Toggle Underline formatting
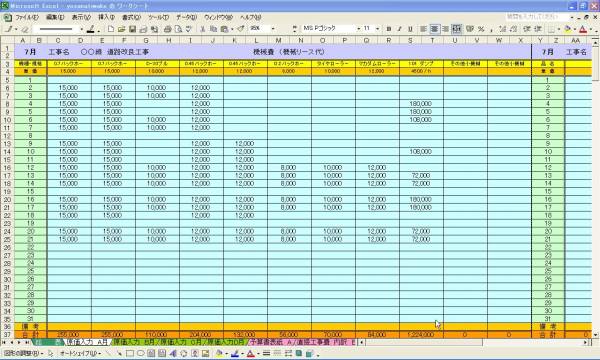Image resolution: width=600 pixels, height=360 pixels. tap(410, 29)
